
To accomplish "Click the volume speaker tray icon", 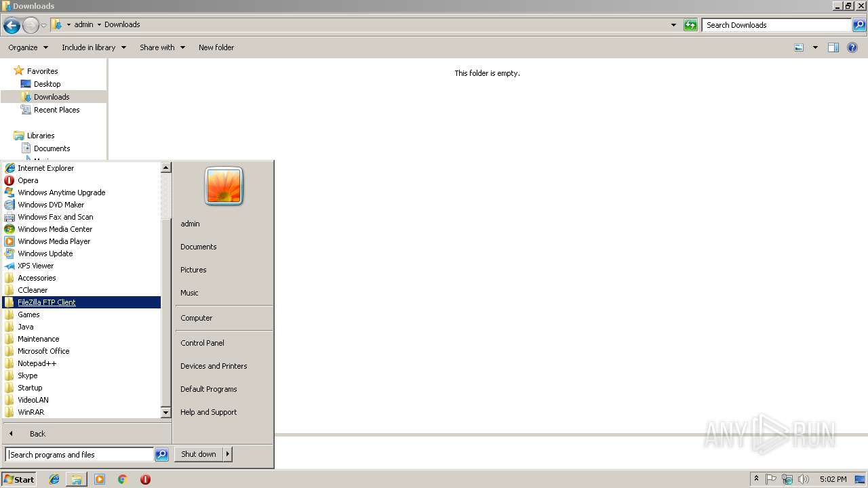I will click(x=804, y=479).
